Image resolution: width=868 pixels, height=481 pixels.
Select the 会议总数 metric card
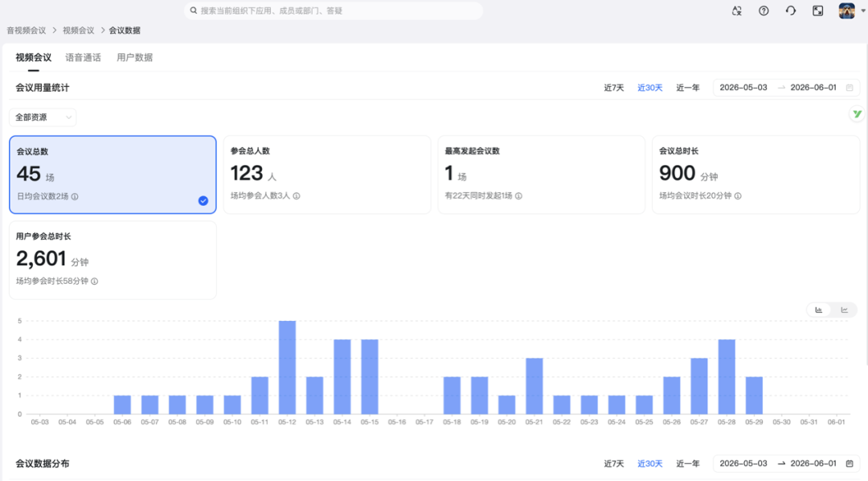pyautogui.click(x=113, y=175)
